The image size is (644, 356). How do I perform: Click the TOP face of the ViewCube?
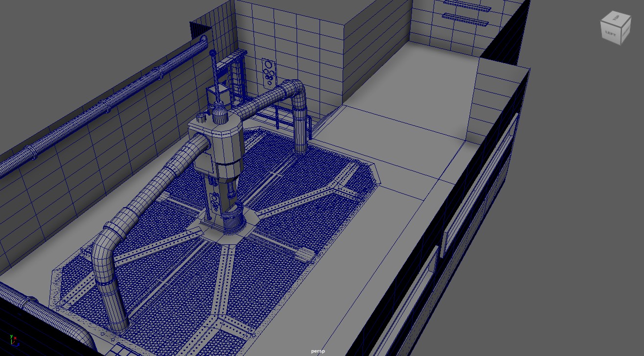(x=615, y=18)
